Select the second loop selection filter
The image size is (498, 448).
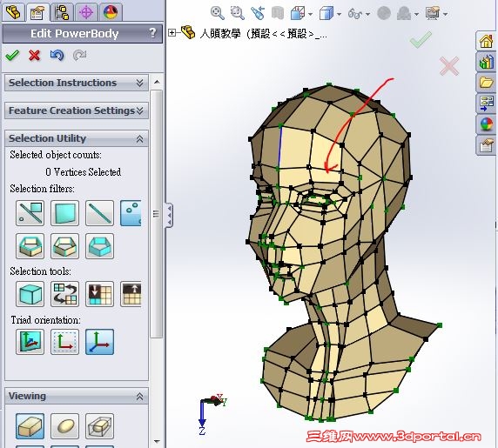(64, 246)
